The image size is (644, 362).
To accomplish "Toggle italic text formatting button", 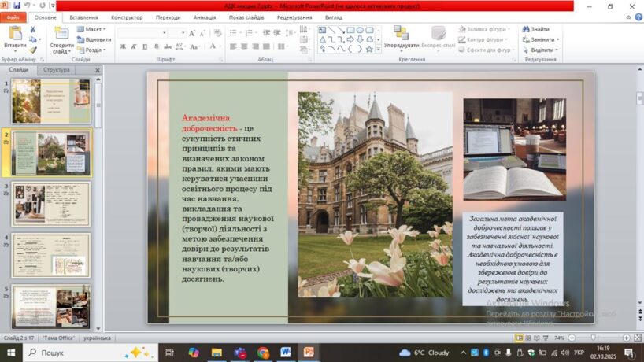I will coord(134,46).
